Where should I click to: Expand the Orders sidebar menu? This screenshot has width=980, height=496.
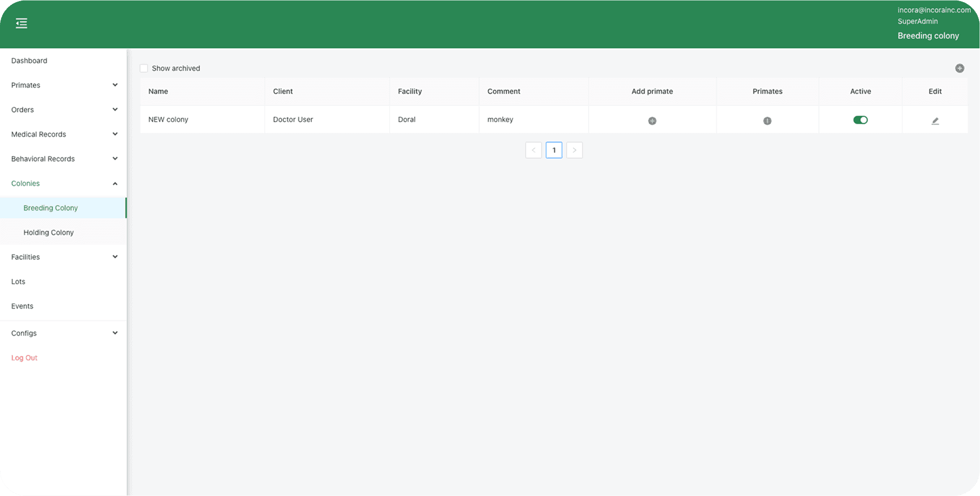(x=63, y=110)
